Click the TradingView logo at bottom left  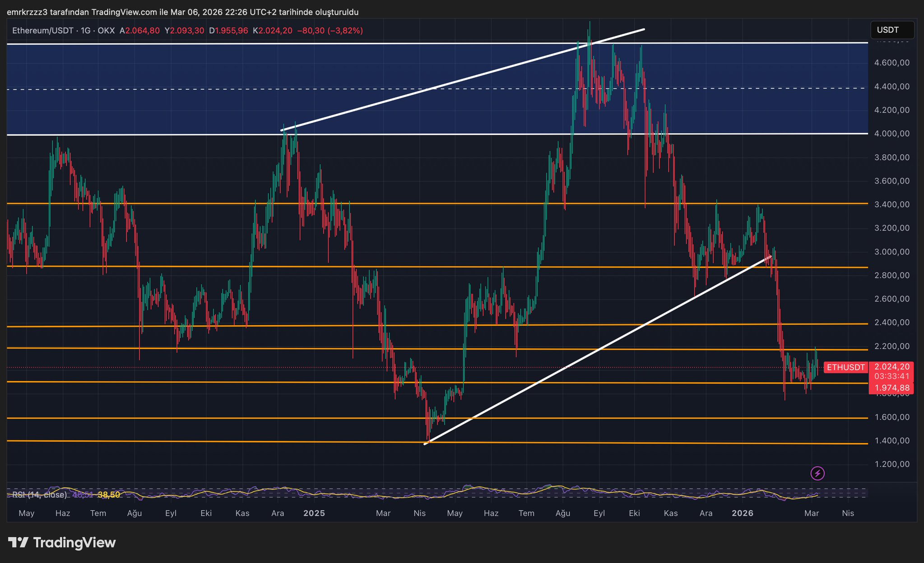click(62, 543)
